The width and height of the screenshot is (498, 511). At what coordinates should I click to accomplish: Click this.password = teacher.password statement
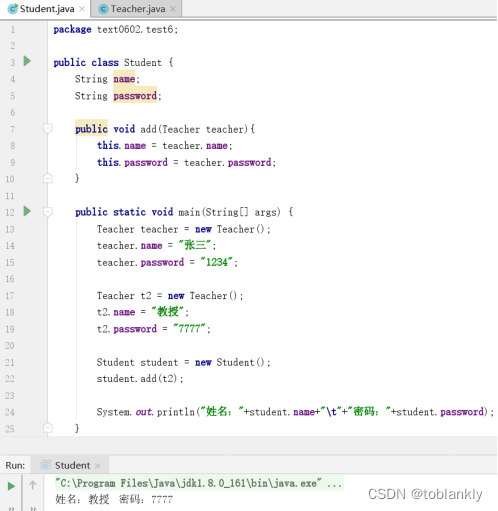(186, 162)
